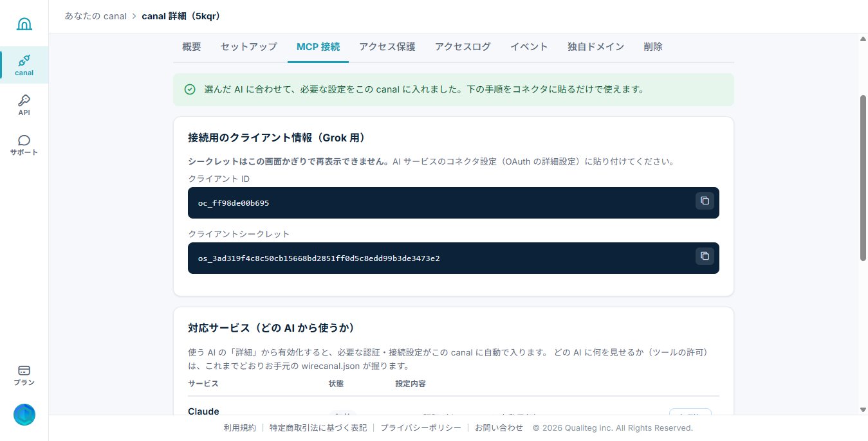Click the canal 詳細（5kqr） page title
The image size is (868, 441).
(183, 16)
